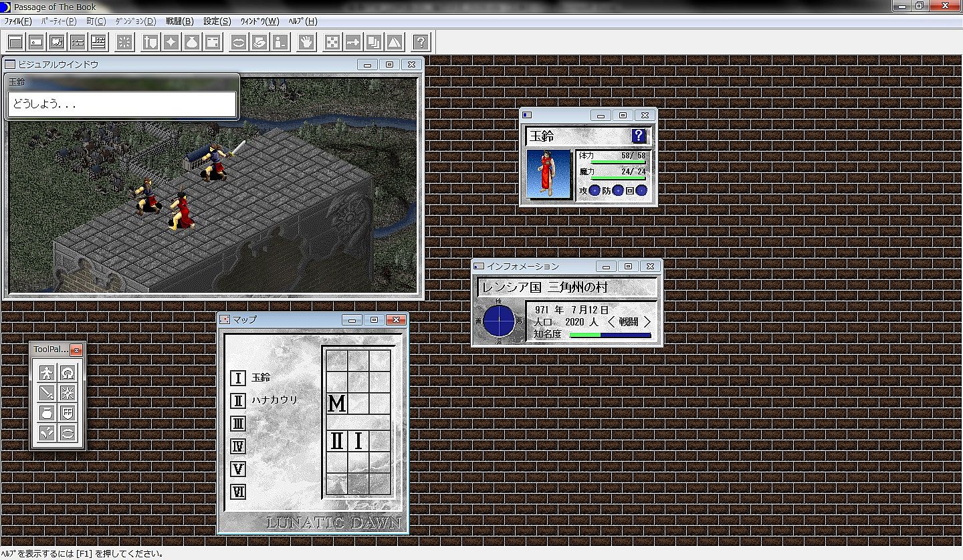963x560 pixels.
Task: Click the 玉鈴 portrait thumbnail
Action: point(548,174)
